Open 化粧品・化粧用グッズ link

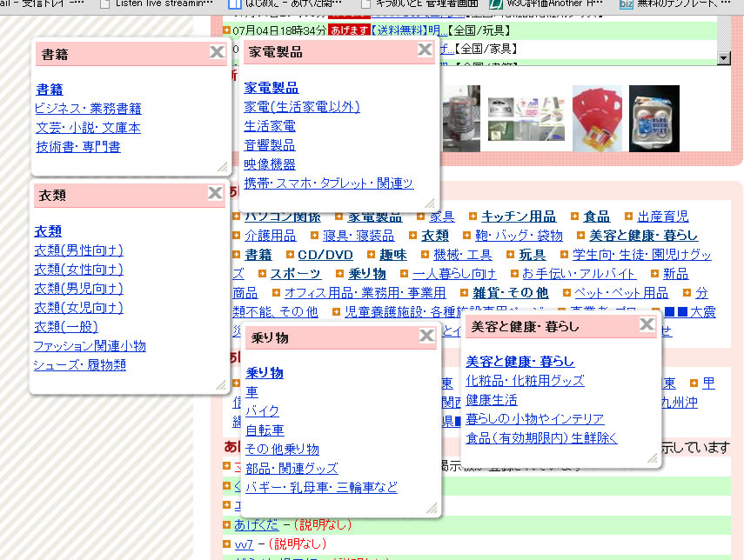[525, 381]
